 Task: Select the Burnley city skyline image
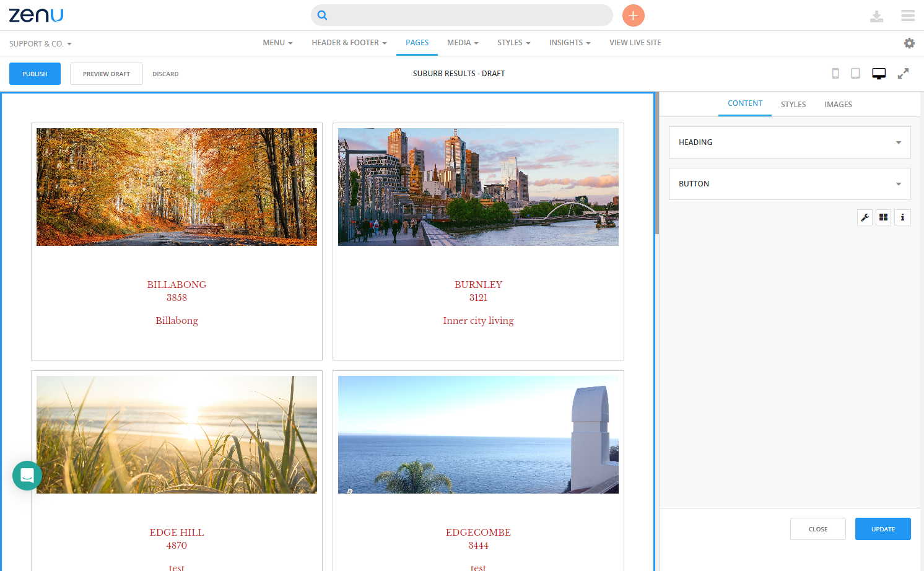(478, 187)
